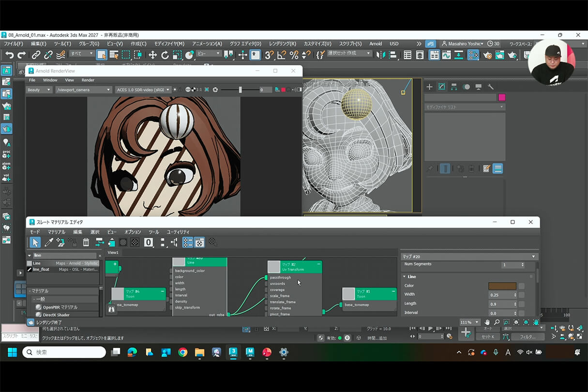588x392 pixels.
Task: Toggle Parameter Editor panel in Slate
Action: [199, 242]
